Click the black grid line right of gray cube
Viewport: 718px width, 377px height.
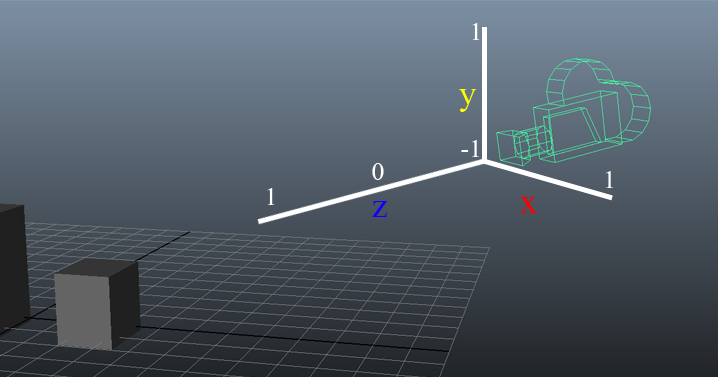pos(293,339)
